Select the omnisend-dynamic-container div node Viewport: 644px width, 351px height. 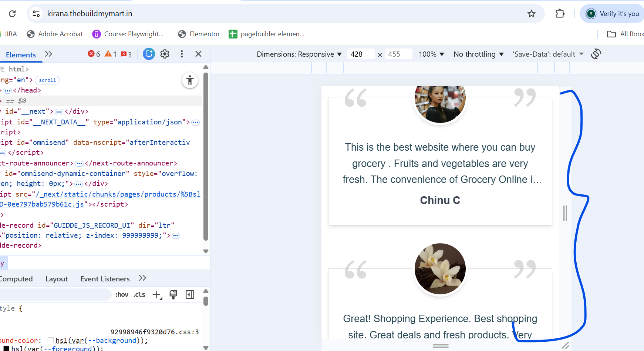click(99, 178)
